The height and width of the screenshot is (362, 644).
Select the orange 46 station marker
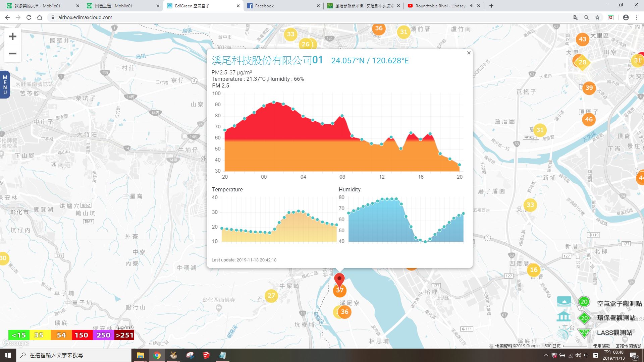(x=589, y=119)
